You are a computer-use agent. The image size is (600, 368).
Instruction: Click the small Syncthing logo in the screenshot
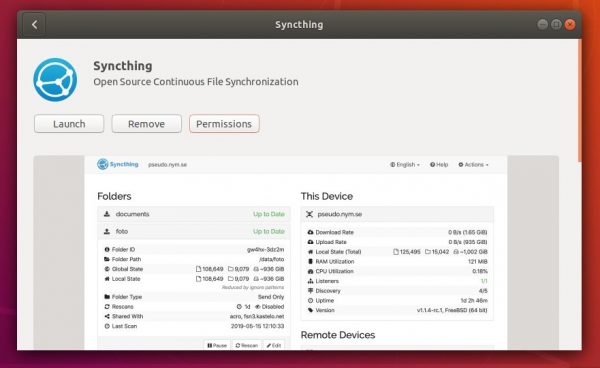coord(102,164)
